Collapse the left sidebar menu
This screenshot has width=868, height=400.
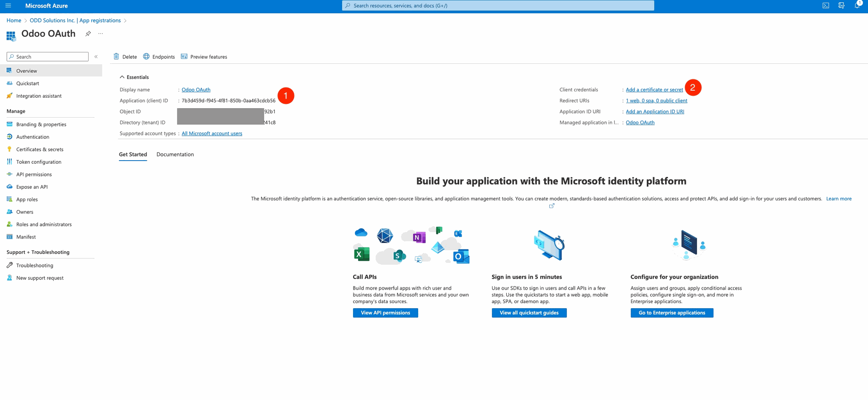96,57
